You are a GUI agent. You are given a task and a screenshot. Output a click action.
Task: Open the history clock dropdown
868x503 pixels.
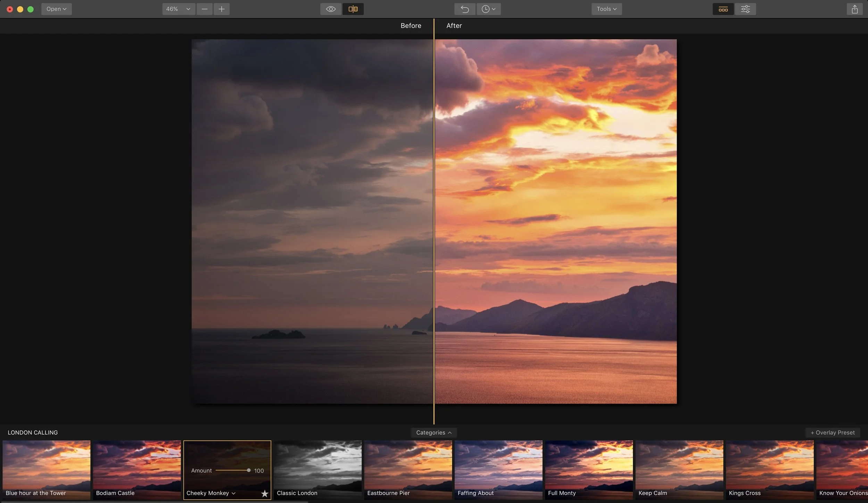click(x=488, y=9)
